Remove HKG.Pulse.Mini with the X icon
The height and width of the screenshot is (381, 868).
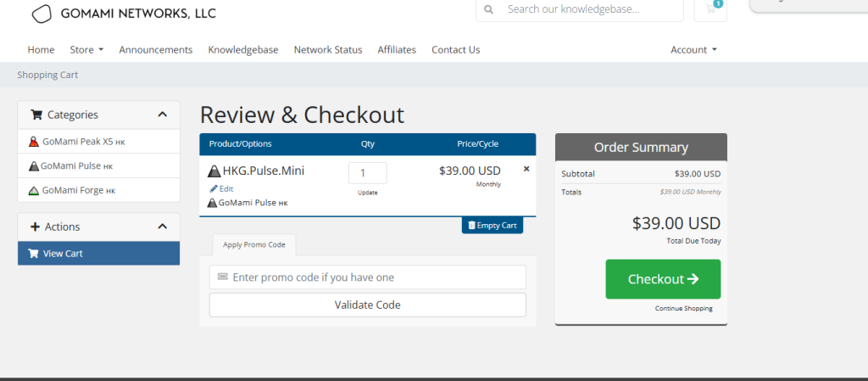tap(526, 169)
